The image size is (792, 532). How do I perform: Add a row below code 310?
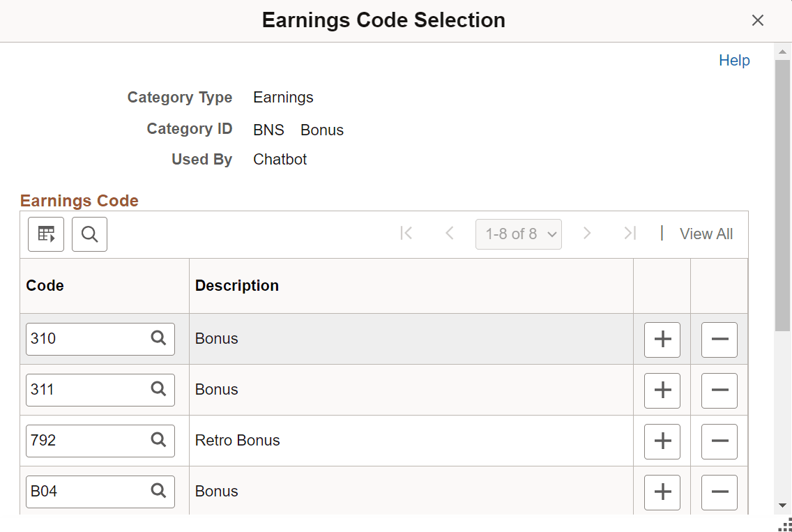click(662, 340)
